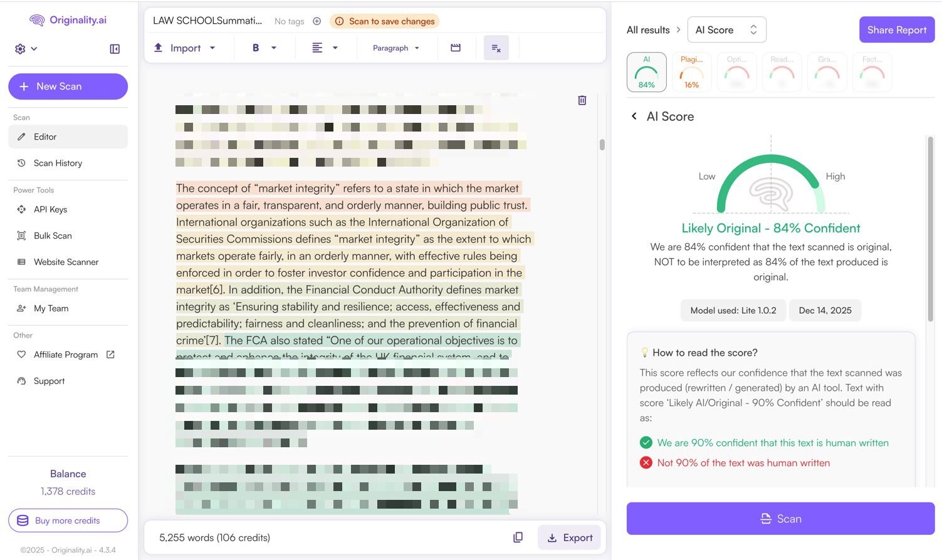Click the back arrow beside AI Score
Screen dimensions: 942x560
(634, 117)
